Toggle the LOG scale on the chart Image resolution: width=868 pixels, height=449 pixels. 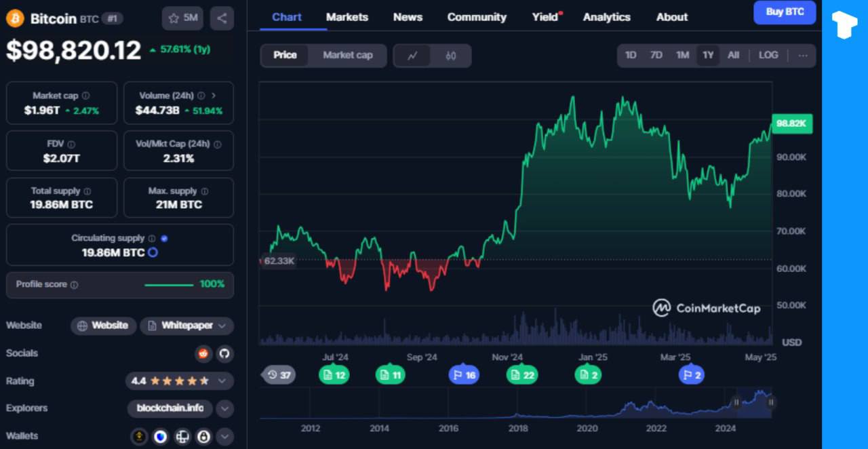click(768, 56)
